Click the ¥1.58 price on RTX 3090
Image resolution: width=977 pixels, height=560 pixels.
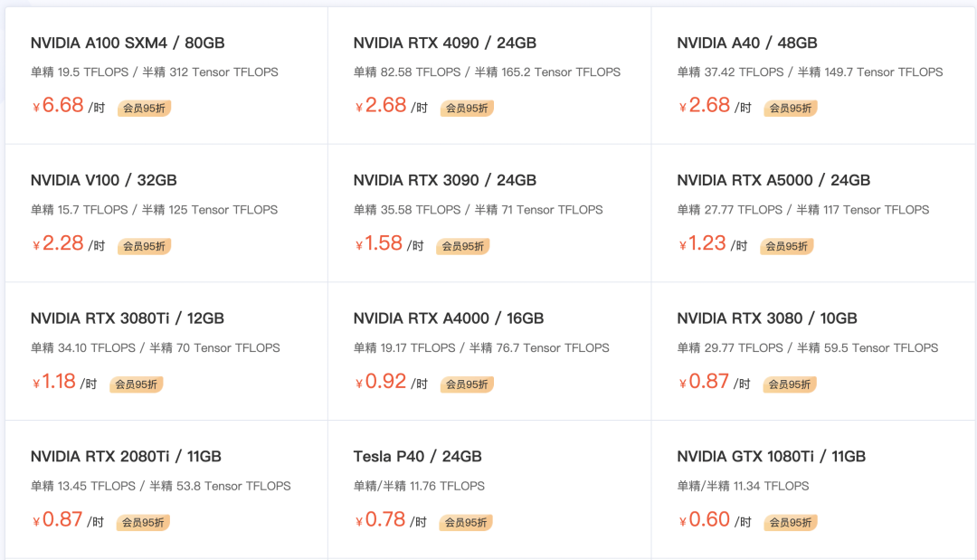coord(383,243)
